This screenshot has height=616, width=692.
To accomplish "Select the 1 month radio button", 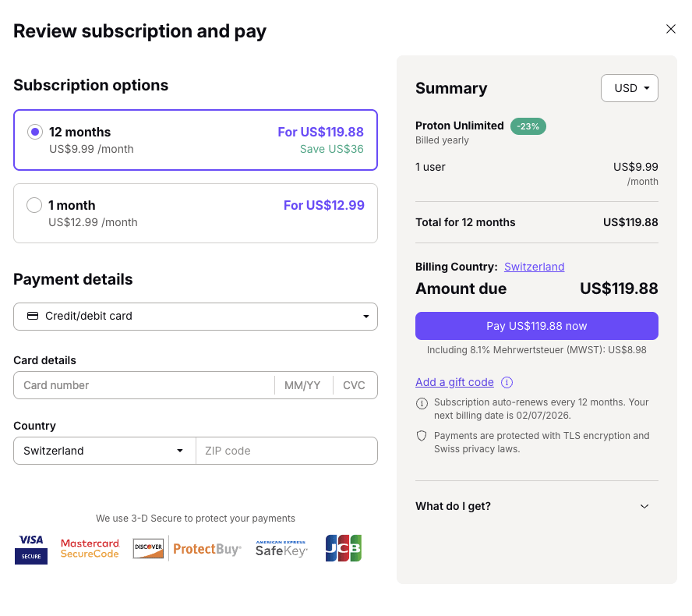I will point(34,206).
